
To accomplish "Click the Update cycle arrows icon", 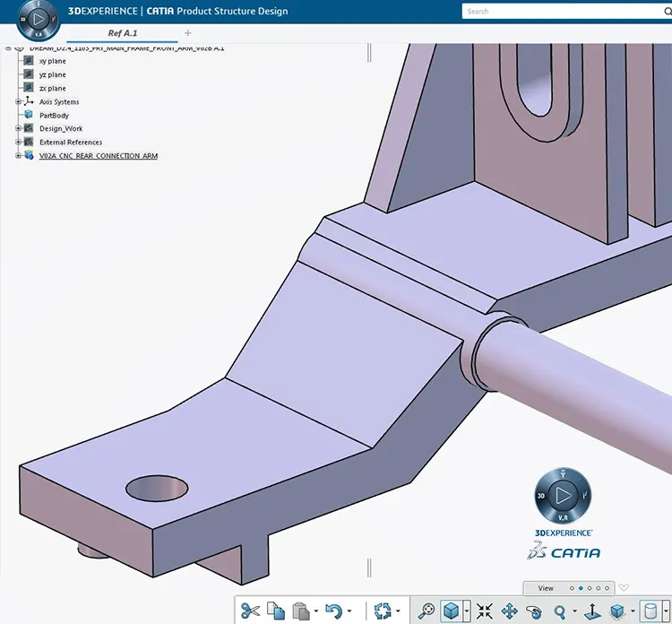I will click(383, 611).
